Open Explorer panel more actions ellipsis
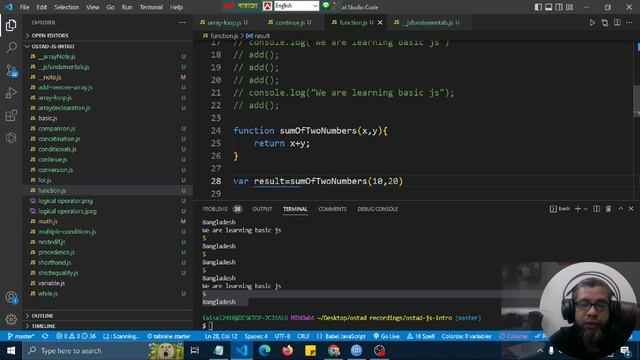 pyautogui.click(x=182, y=23)
